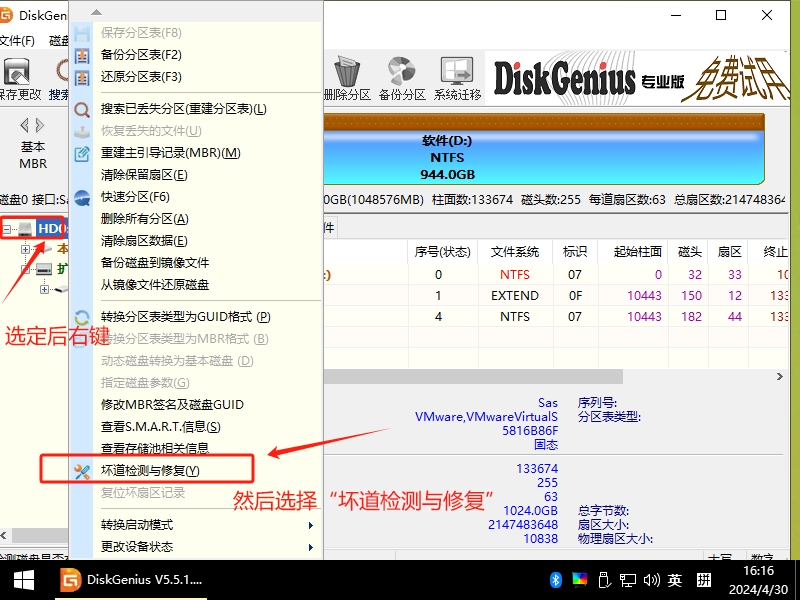Collapse the HD0 disk tree node
Image resolution: width=800 pixels, height=600 pixels.
click(x=7, y=229)
